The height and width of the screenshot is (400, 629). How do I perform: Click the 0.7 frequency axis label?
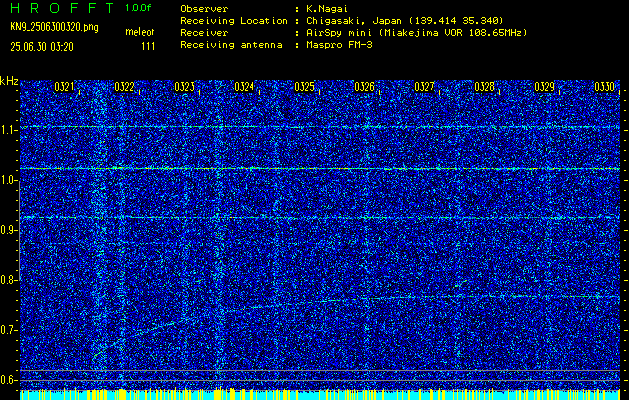(8, 330)
